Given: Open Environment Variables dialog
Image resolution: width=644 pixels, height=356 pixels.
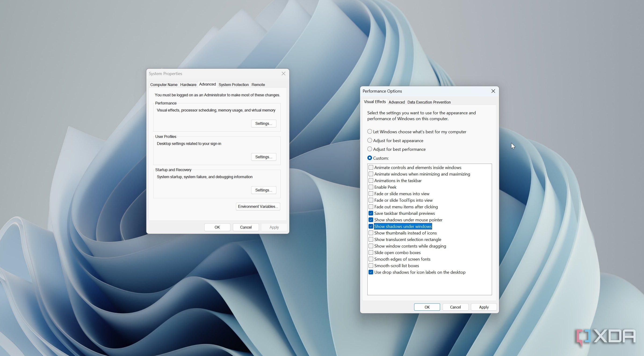Looking at the screenshot, I should pos(258,206).
